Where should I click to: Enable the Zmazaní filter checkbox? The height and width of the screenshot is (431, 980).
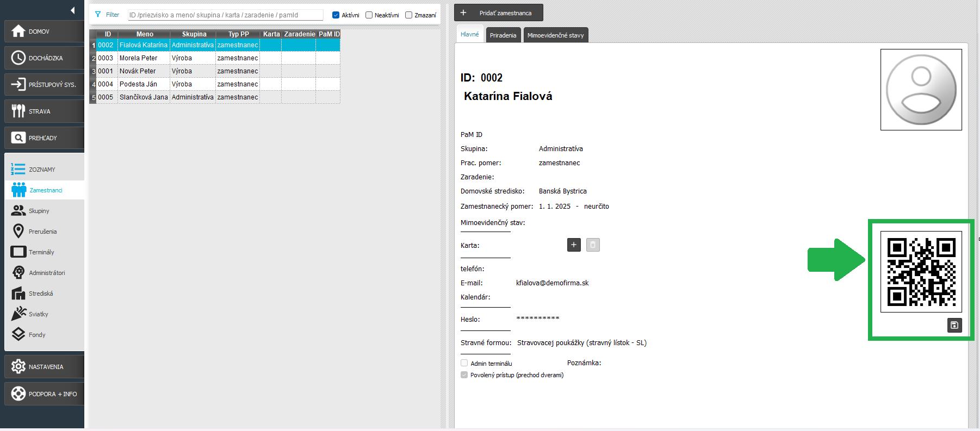[409, 15]
